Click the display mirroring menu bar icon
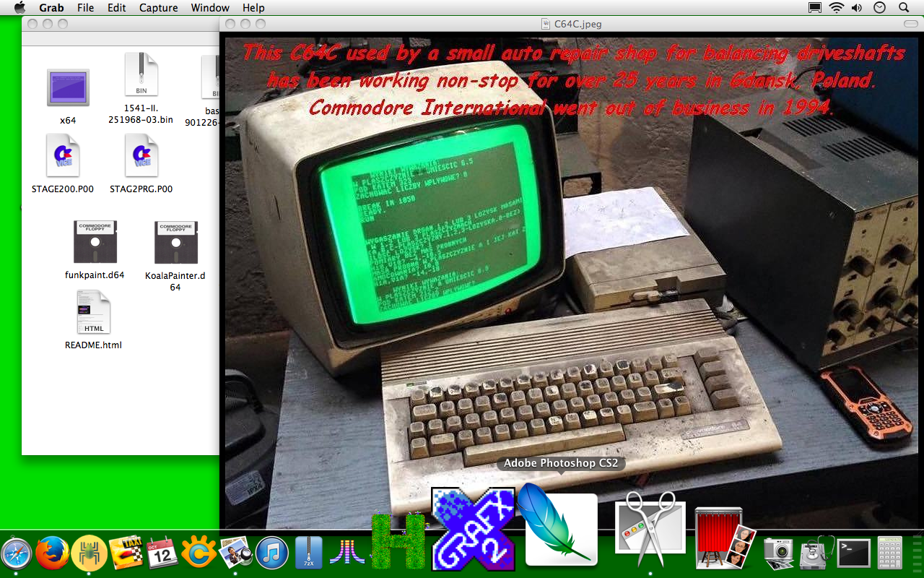924x578 pixels. coord(815,8)
